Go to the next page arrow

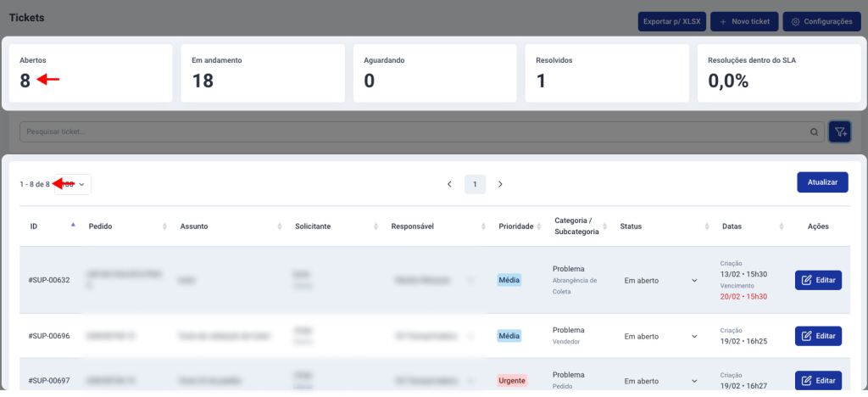pos(501,184)
